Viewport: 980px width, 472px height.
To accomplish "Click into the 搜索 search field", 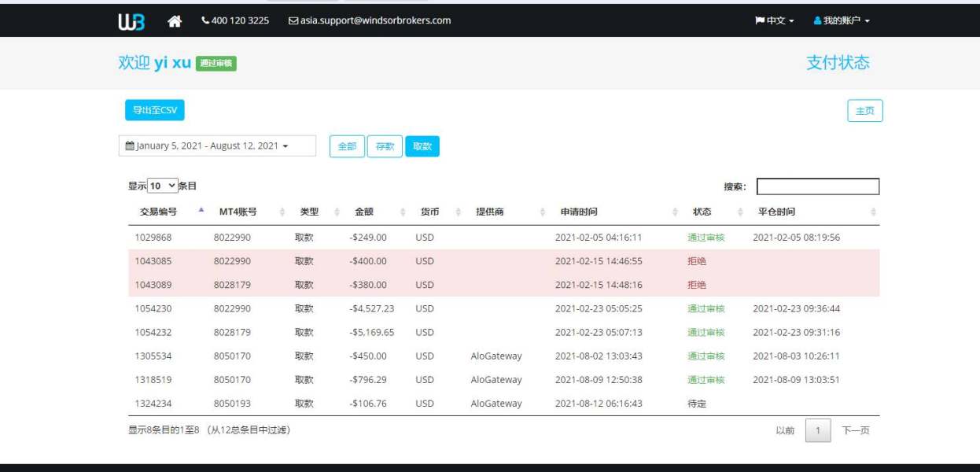I will (x=817, y=186).
